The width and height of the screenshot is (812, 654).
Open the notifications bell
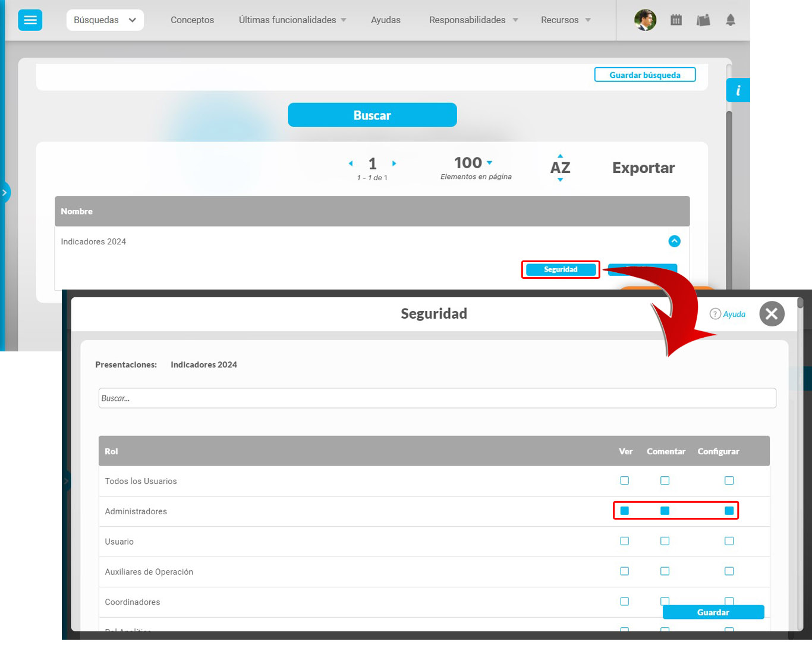point(731,20)
